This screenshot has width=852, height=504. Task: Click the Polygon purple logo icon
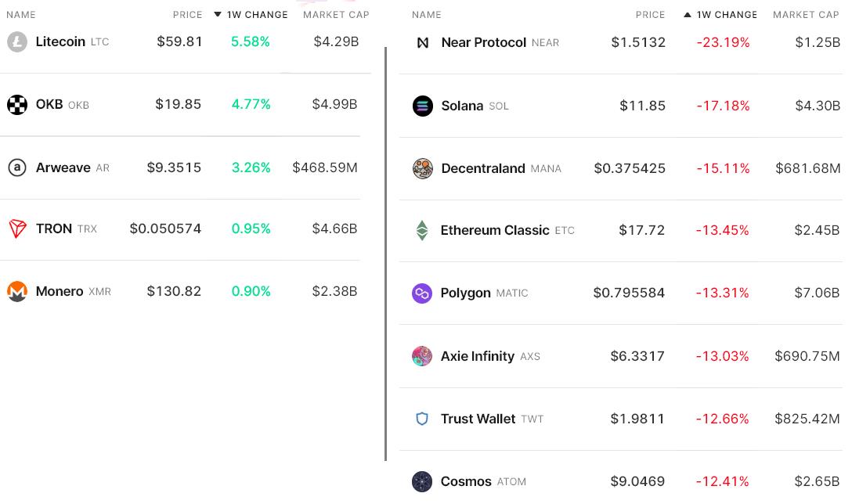click(x=422, y=293)
